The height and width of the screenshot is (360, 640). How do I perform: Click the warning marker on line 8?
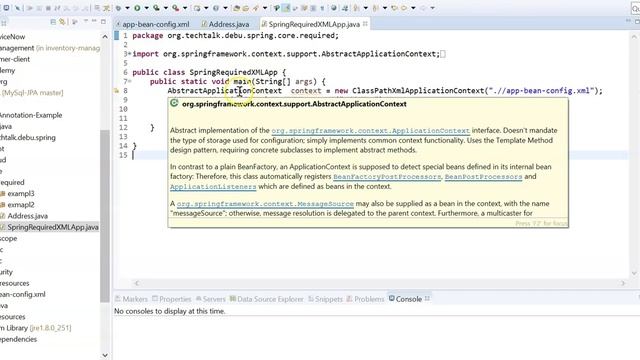point(116,91)
